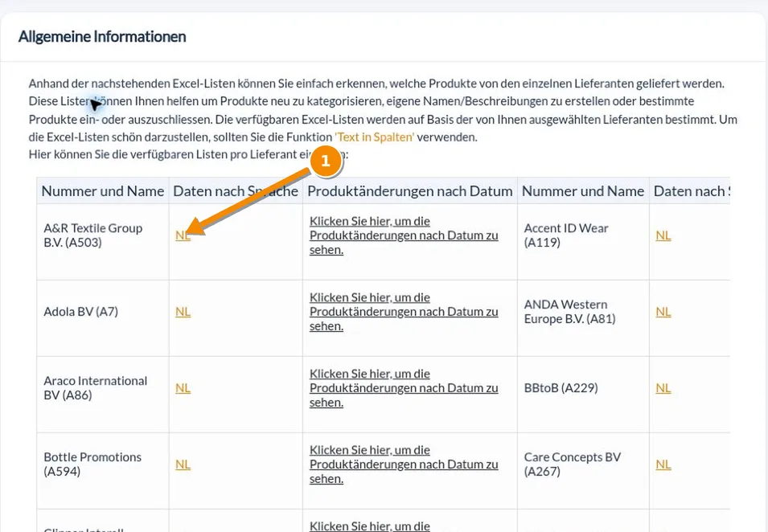Open the NL list for Adola BV
The image size is (768, 532).
pyautogui.click(x=183, y=312)
